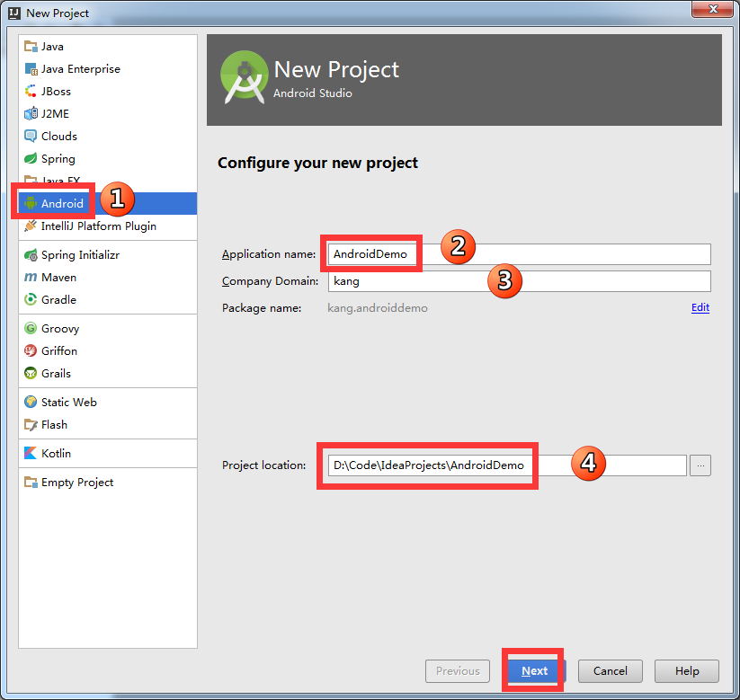Click the Groovy G icon
The width and height of the screenshot is (740, 700).
[x=31, y=328]
